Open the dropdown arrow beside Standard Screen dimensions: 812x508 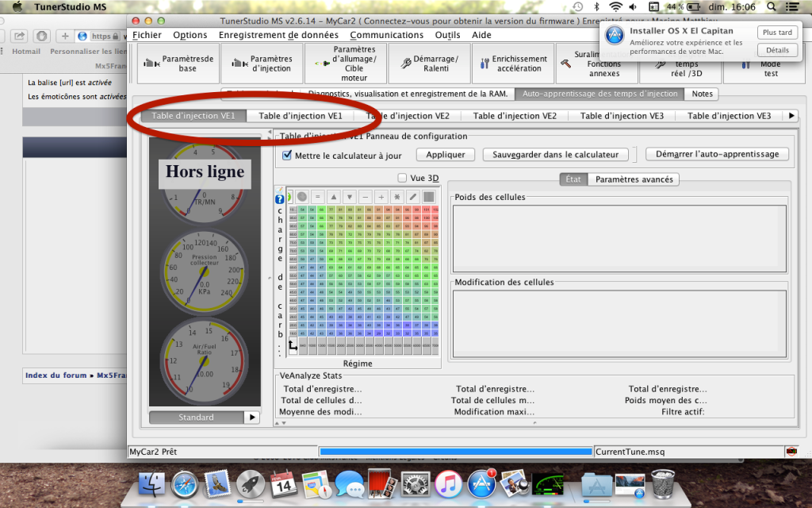tap(251, 418)
